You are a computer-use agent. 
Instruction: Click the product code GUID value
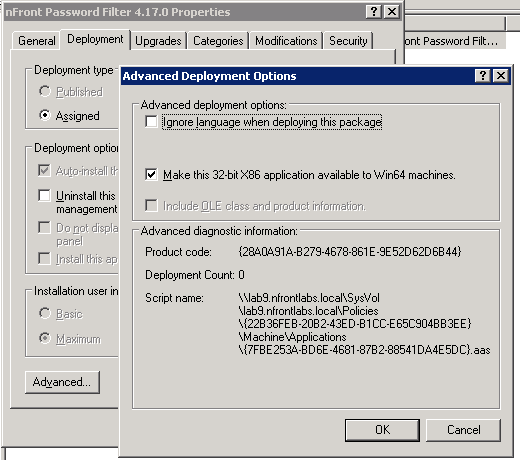tap(350, 252)
